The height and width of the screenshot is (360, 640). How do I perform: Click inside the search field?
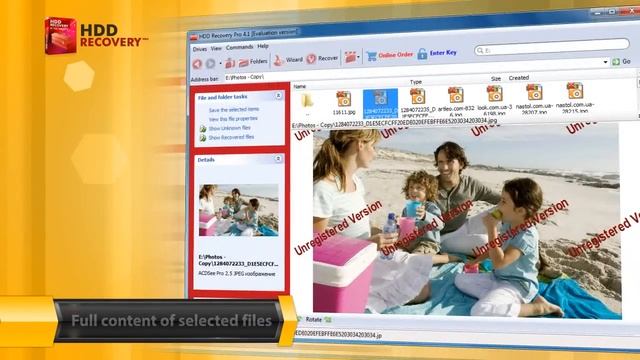552,47
